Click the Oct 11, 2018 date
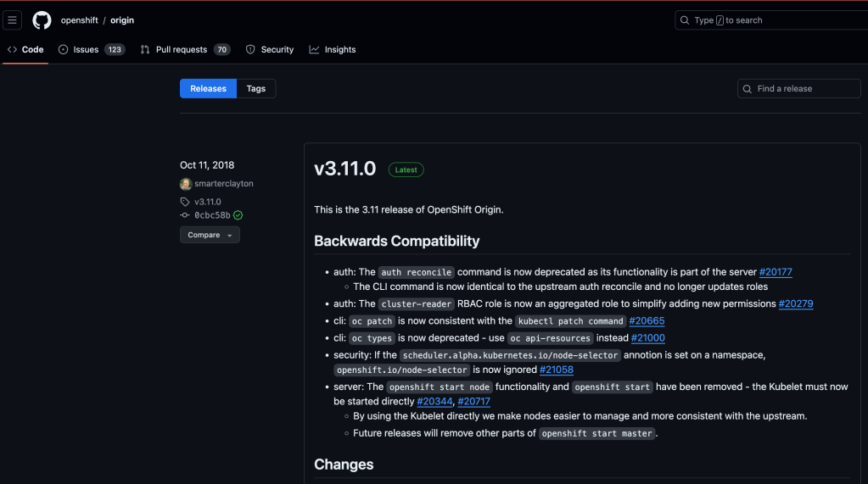Image resolution: width=868 pixels, height=484 pixels. (207, 165)
